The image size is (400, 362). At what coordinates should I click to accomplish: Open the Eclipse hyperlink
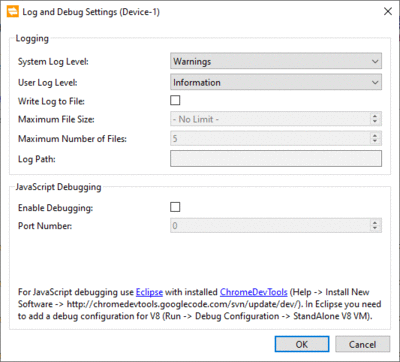tap(149, 292)
